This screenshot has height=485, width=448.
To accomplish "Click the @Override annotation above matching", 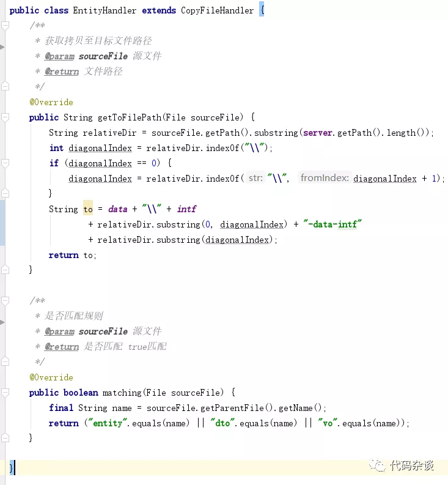I will (x=51, y=377).
